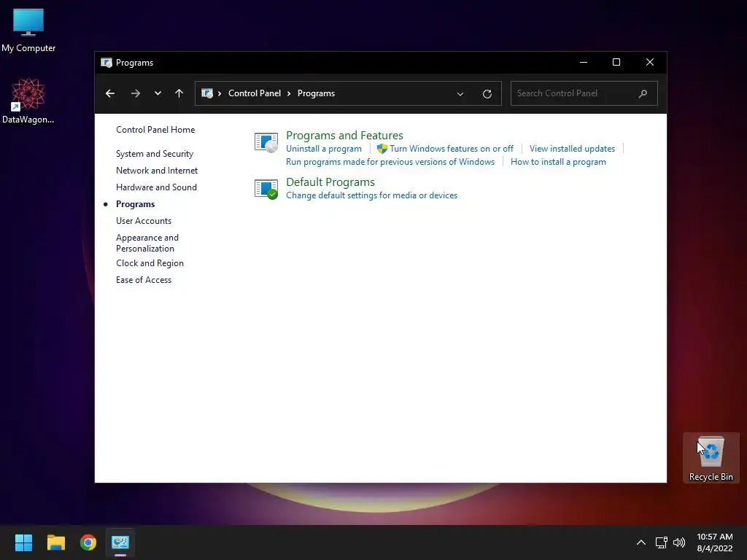This screenshot has height=560, width=747.
Task: Open System and Security category
Action: [x=155, y=154]
